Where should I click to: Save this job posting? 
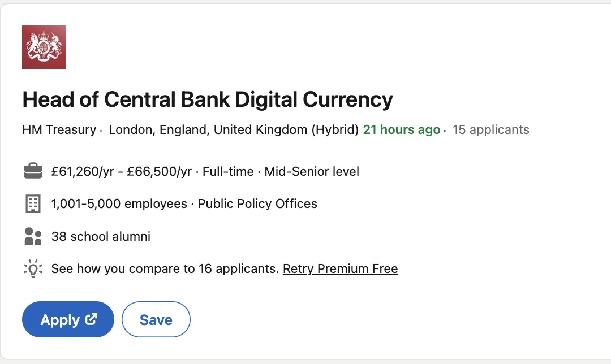coord(156,319)
